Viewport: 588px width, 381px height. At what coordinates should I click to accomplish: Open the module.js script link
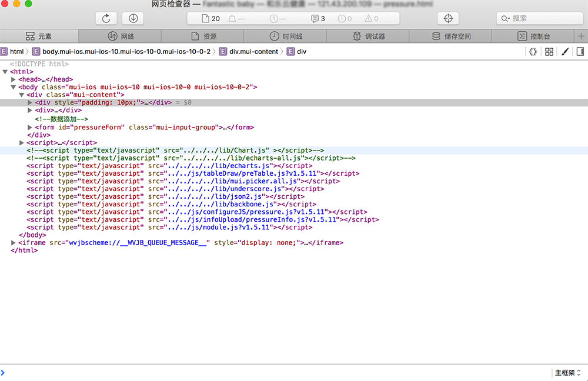point(219,228)
